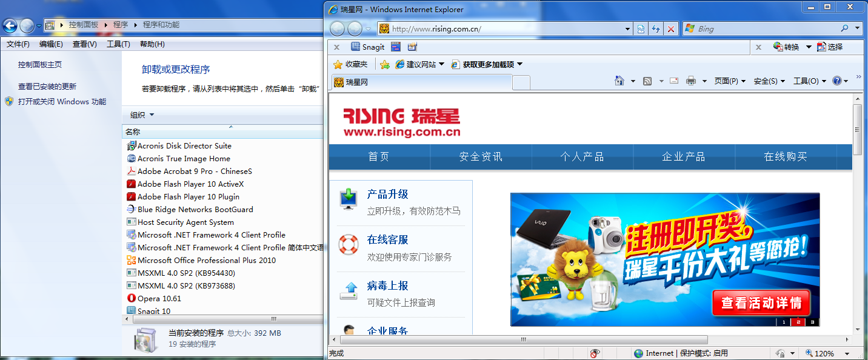Image resolution: width=868 pixels, height=360 pixels.
Task: Open the 转换 dropdown arrow in Acrobat toolbar
Action: pos(809,47)
